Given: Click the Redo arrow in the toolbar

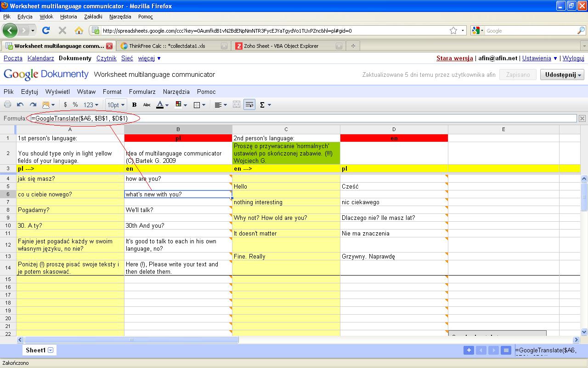Looking at the screenshot, I should 33,105.
